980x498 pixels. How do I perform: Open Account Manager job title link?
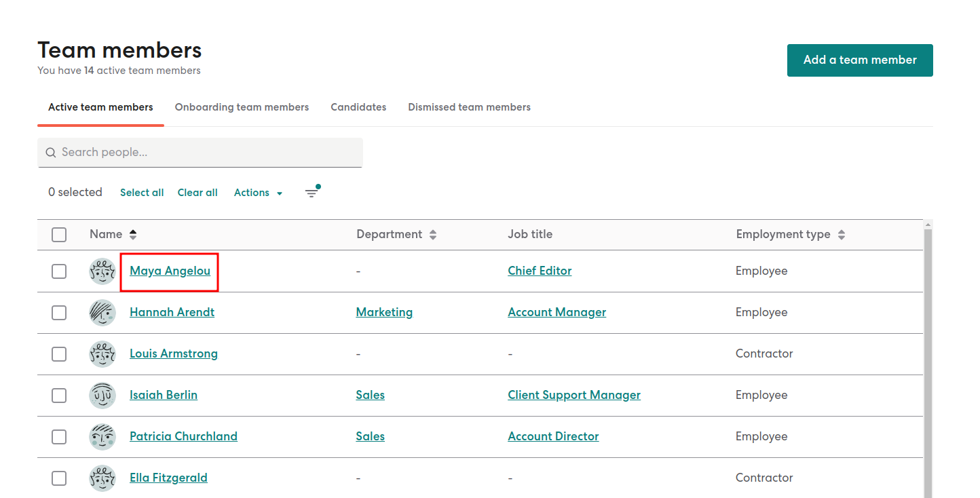(557, 312)
